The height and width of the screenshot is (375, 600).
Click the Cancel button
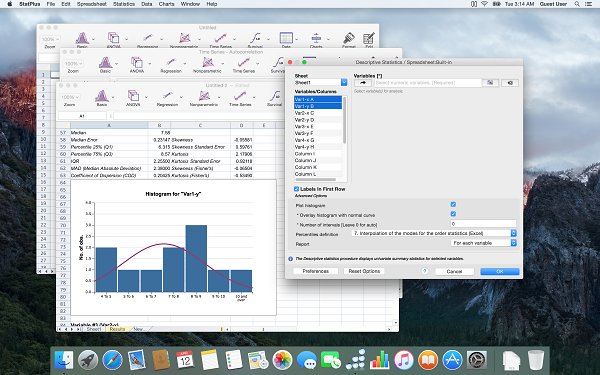pyautogui.click(x=455, y=271)
